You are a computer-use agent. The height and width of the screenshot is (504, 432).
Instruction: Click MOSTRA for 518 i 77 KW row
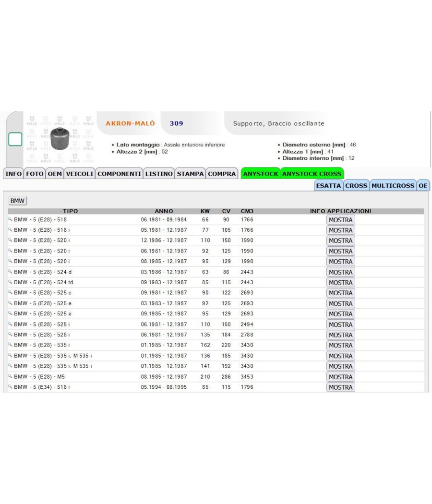(341, 230)
